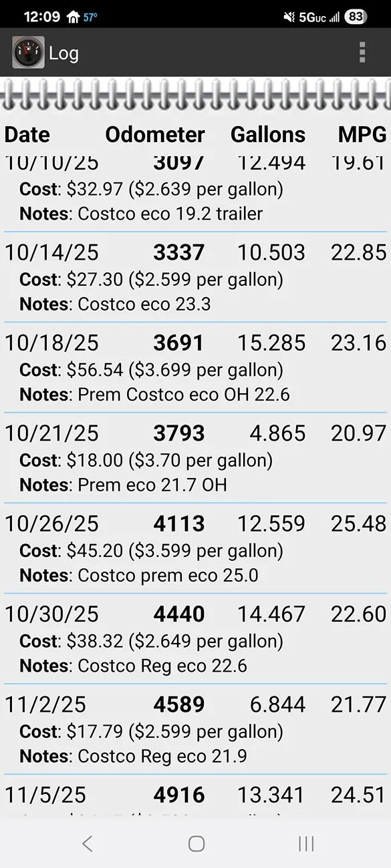Sort entries by the Date column header

(x=27, y=134)
